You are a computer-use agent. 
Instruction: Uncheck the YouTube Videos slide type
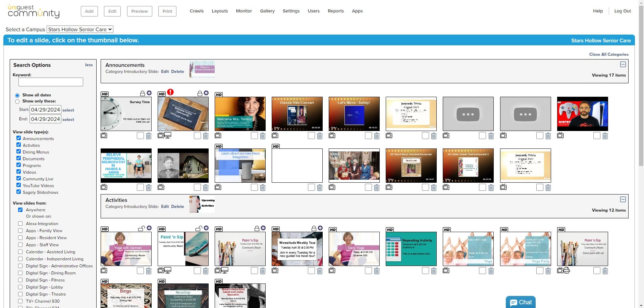(18, 185)
